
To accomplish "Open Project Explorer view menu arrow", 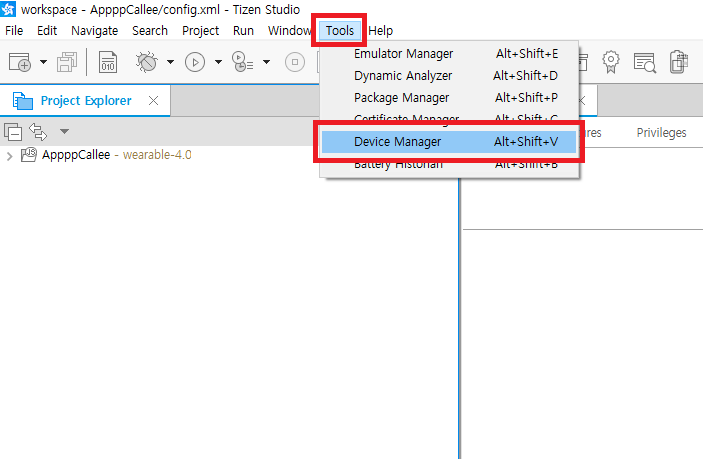I will [x=64, y=131].
